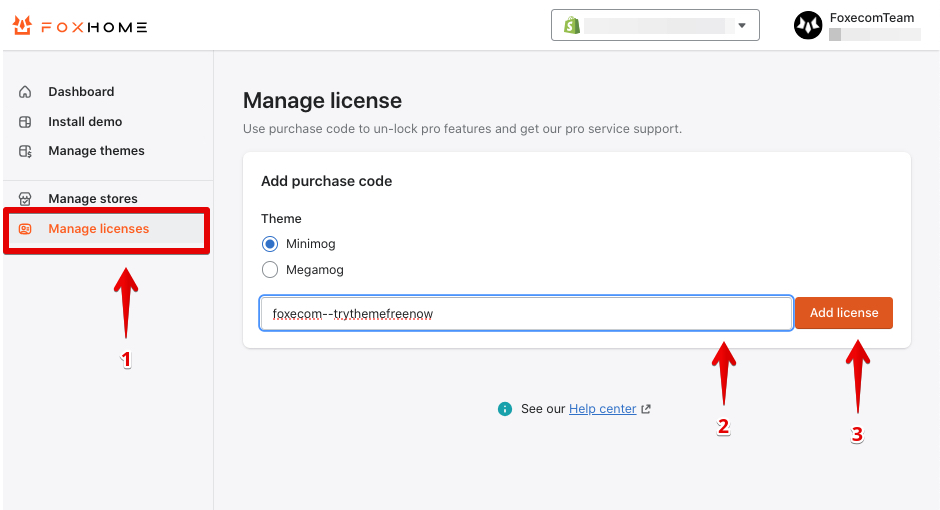This screenshot has width=940, height=510.
Task: Select the Minimog theme radio button
Action: coord(270,244)
